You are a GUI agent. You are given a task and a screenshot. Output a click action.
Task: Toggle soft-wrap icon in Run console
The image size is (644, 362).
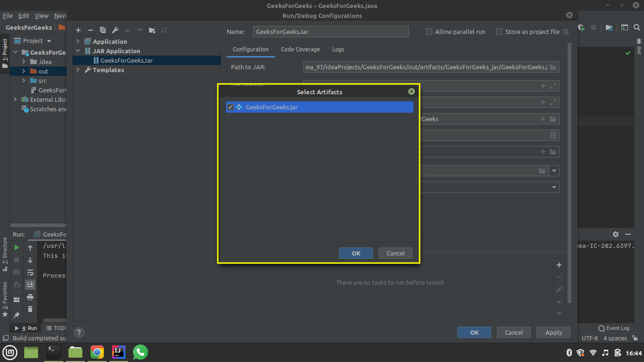pyautogui.click(x=30, y=272)
